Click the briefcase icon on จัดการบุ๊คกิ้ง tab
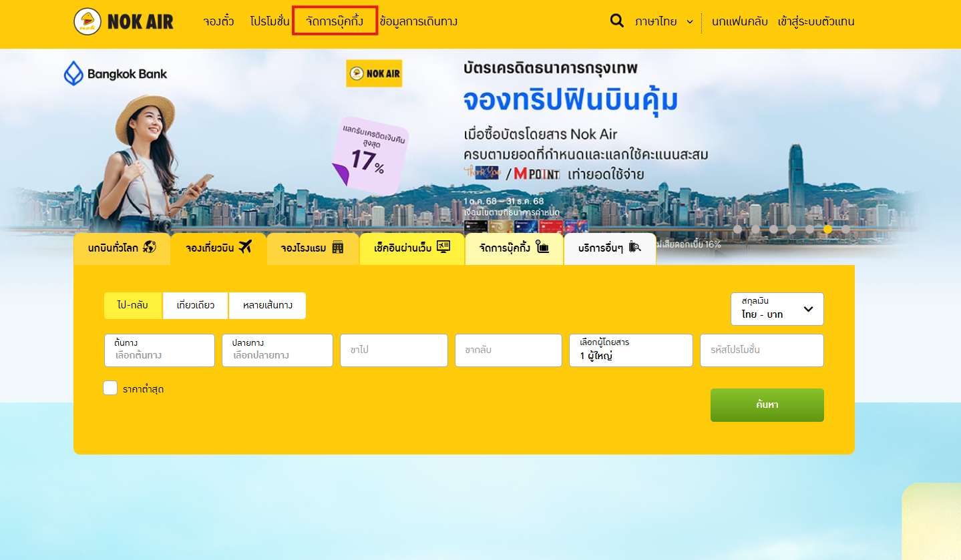Viewport: 961px width, 560px height. (x=544, y=248)
